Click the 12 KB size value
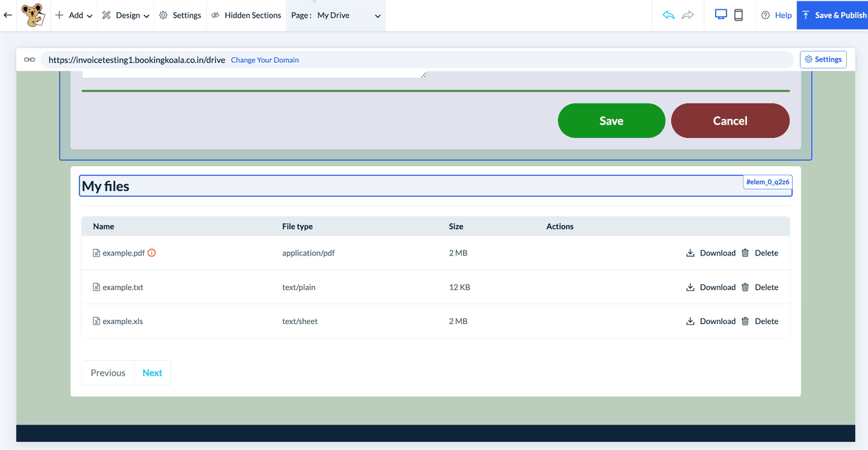Image resolution: width=868 pixels, height=450 pixels. pos(459,287)
